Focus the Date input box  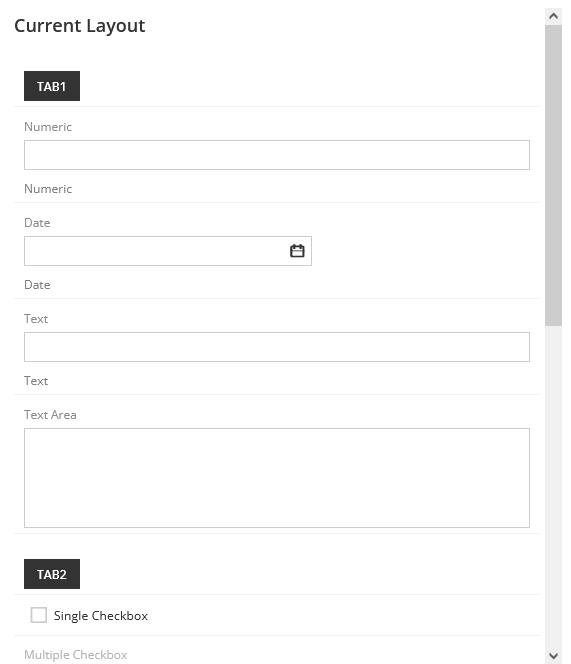(x=168, y=251)
